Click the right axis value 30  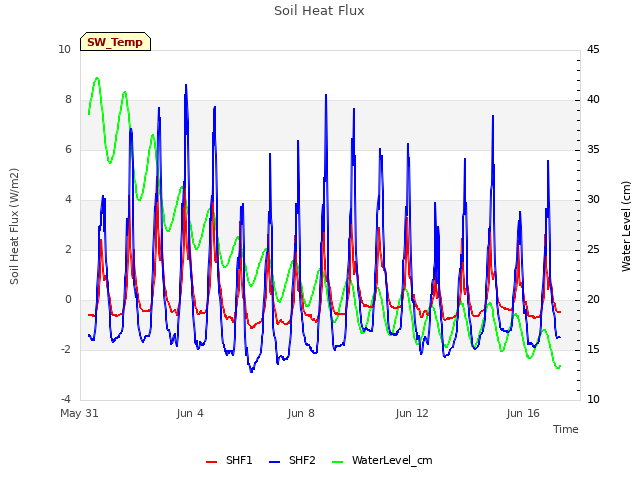pyautogui.click(x=593, y=200)
